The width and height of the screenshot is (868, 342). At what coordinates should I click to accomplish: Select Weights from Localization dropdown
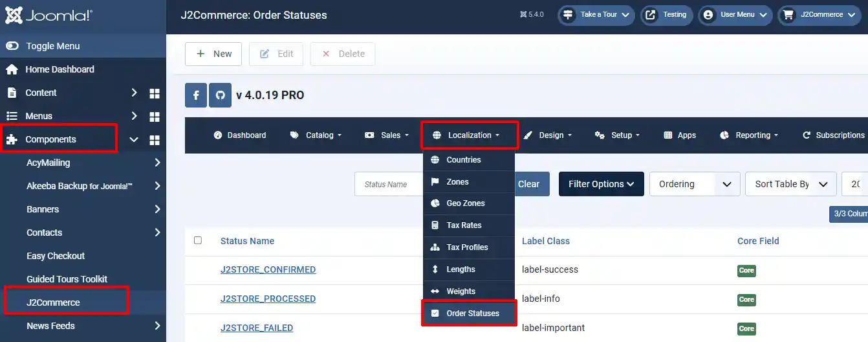[x=469, y=291]
